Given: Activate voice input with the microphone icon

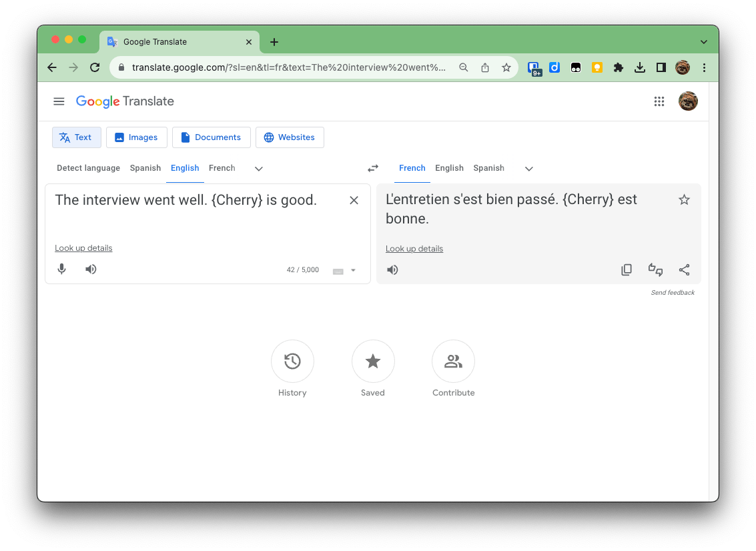Looking at the screenshot, I should 61,269.
